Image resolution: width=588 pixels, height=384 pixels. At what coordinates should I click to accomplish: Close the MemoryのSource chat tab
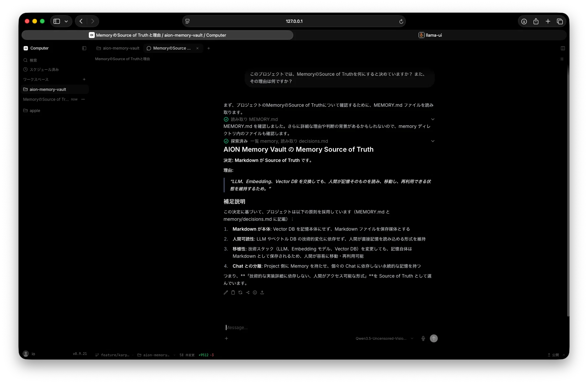click(197, 48)
